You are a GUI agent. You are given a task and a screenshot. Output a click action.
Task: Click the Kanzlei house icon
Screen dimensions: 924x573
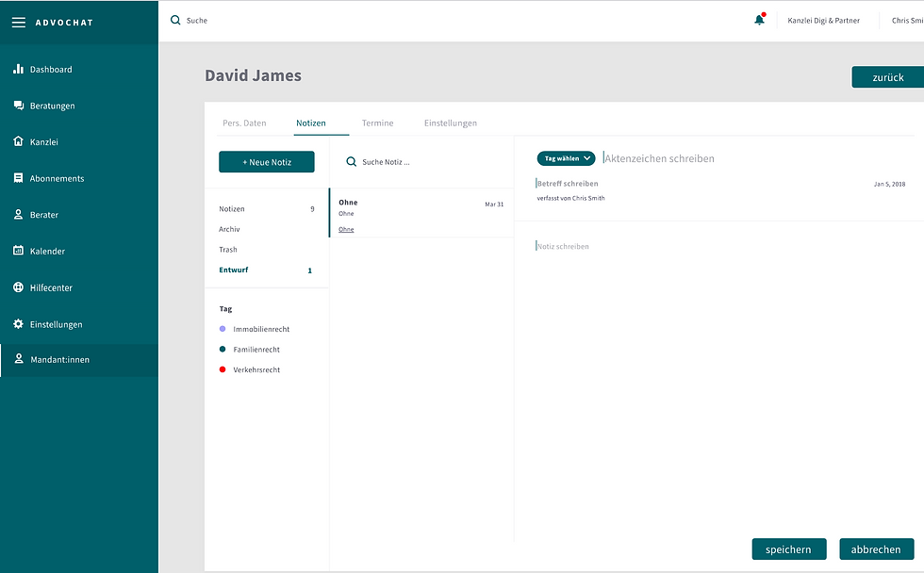[18, 141]
